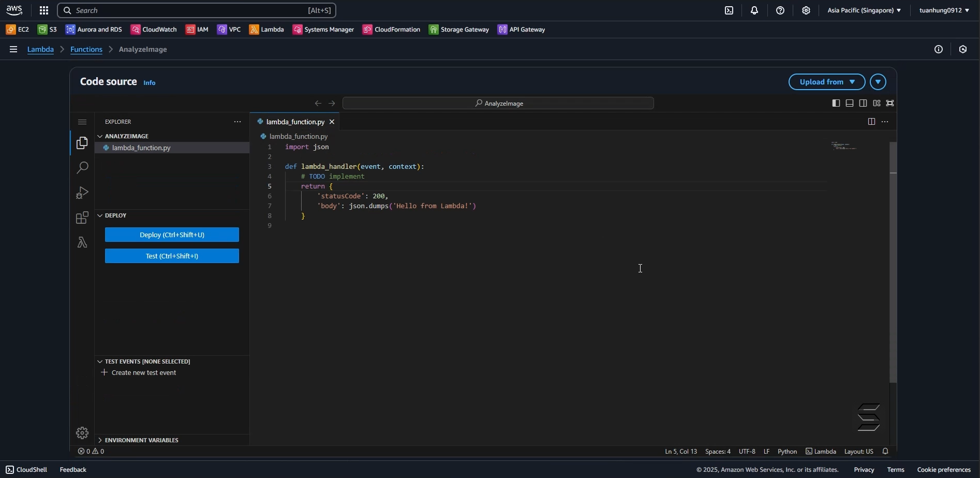
Task: Open EC2 service shortcut
Action: point(18,30)
